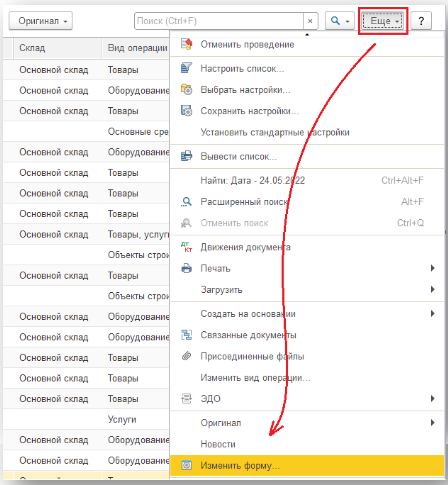
Task: Click the Настроить список list-filter icon
Action: (186, 68)
